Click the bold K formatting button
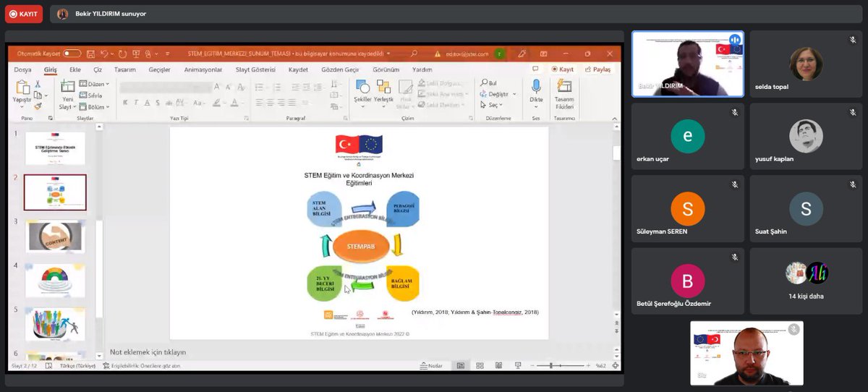Viewport: 868px width, 392px height. [x=124, y=103]
